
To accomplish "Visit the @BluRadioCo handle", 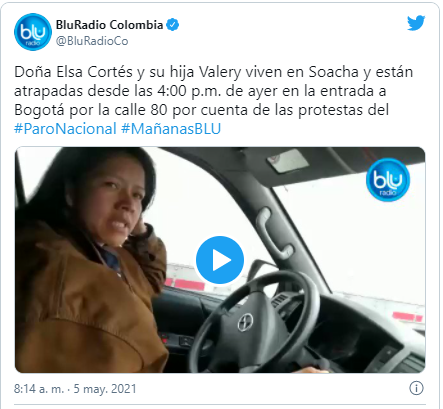I will tap(92, 41).
